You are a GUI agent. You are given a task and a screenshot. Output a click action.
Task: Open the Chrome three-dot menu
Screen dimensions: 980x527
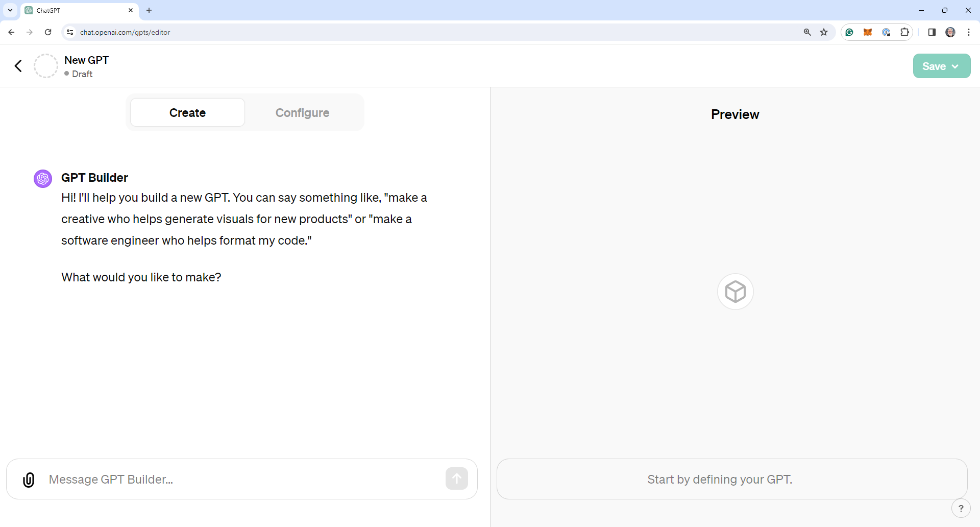969,32
